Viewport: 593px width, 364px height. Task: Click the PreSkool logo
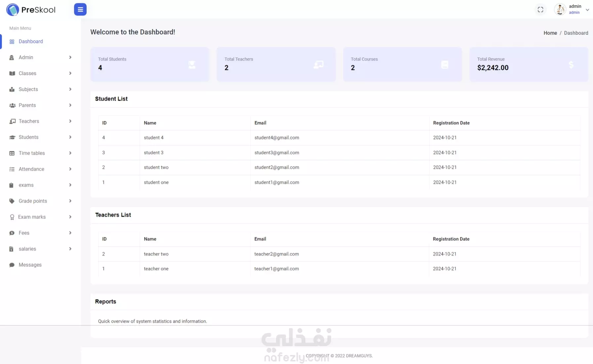(31, 10)
